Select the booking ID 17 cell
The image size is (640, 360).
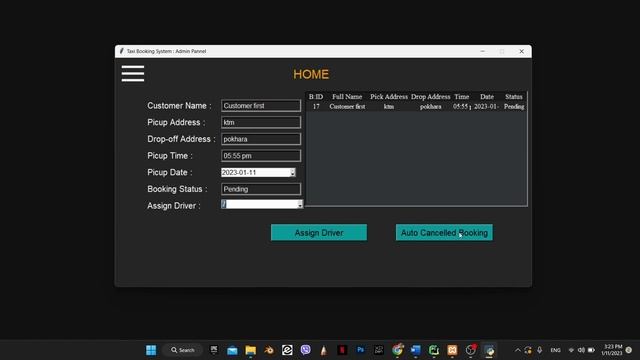click(x=316, y=107)
